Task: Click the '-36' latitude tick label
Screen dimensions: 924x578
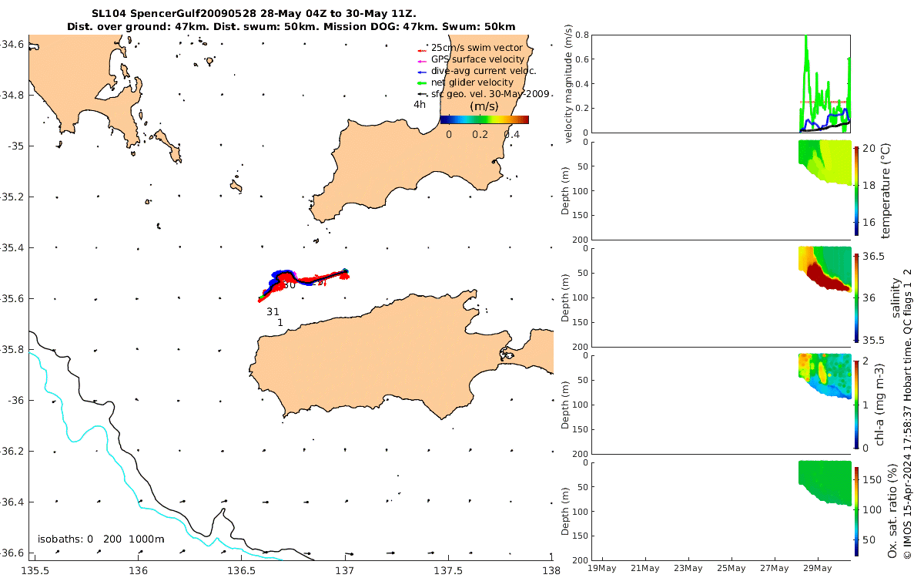Action: point(14,400)
